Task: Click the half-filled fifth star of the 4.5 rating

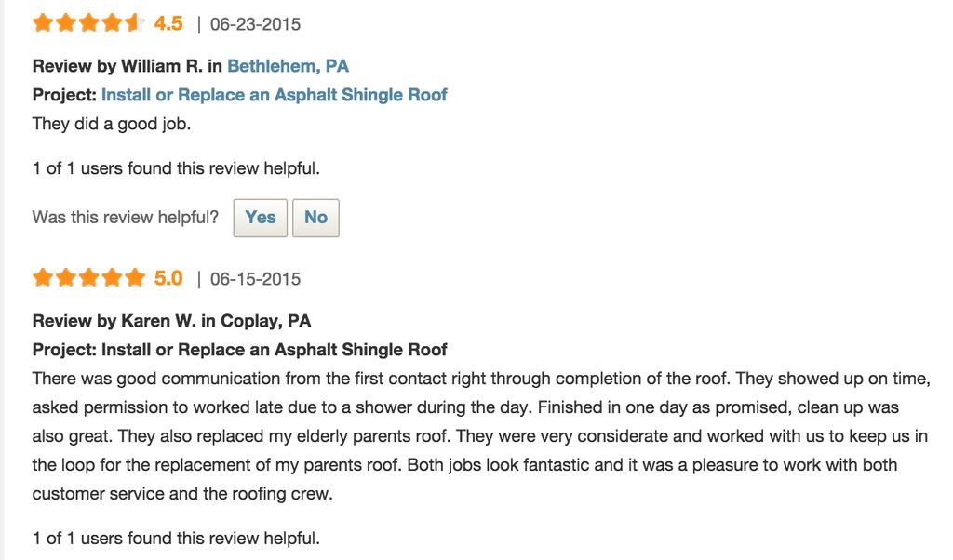Action: pos(135,23)
